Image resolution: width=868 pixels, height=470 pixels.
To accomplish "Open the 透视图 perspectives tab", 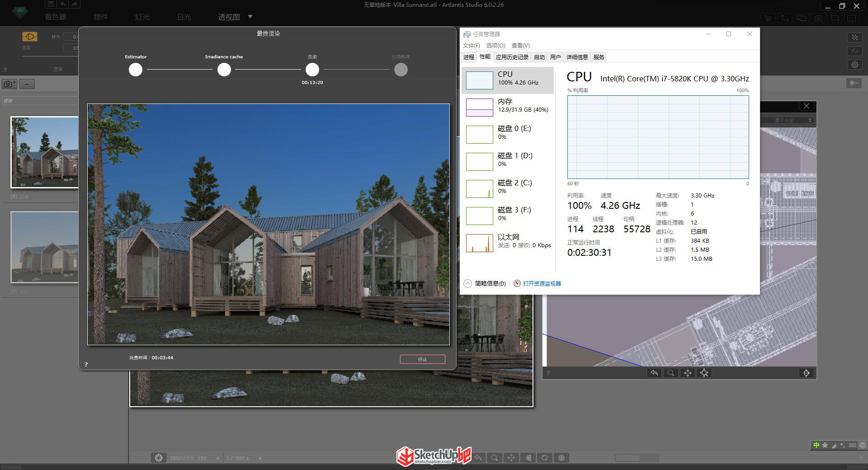I will pos(229,17).
